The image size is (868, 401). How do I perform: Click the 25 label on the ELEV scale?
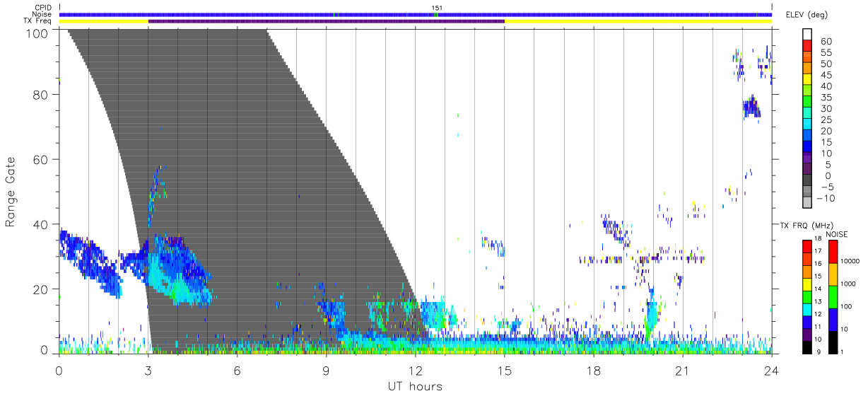pyautogui.click(x=826, y=120)
